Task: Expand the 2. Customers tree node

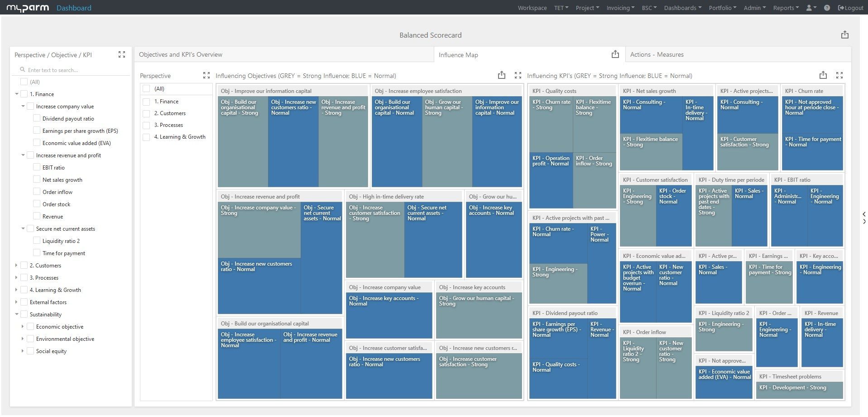Action: click(16, 265)
